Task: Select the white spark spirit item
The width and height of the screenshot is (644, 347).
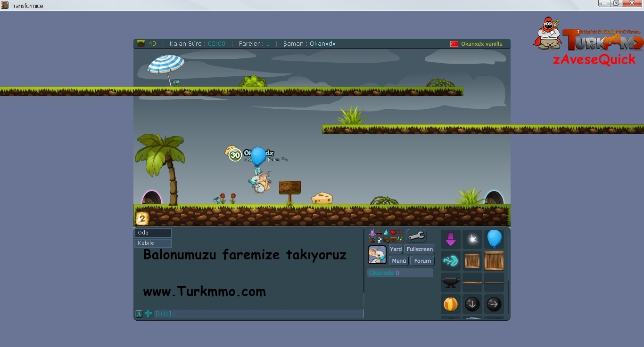Action: pos(472,239)
